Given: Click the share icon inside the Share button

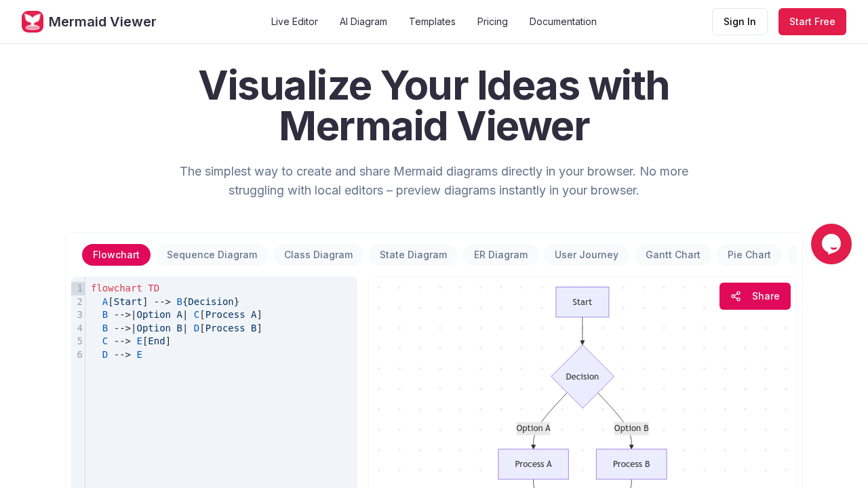Looking at the screenshot, I should point(736,296).
